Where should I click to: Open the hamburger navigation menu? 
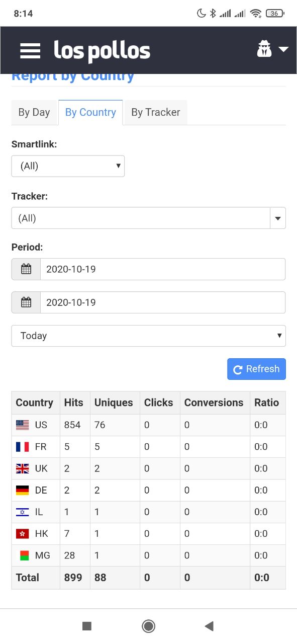coord(30,50)
